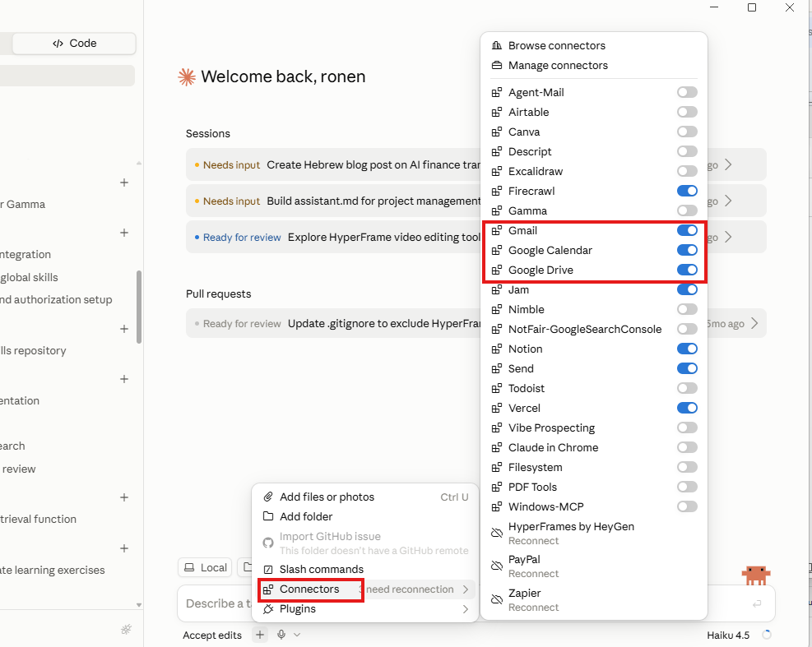The height and width of the screenshot is (647, 812).
Task: Click the disconnected icon beside HyperFrames by HeyGen
Action: click(497, 533)
